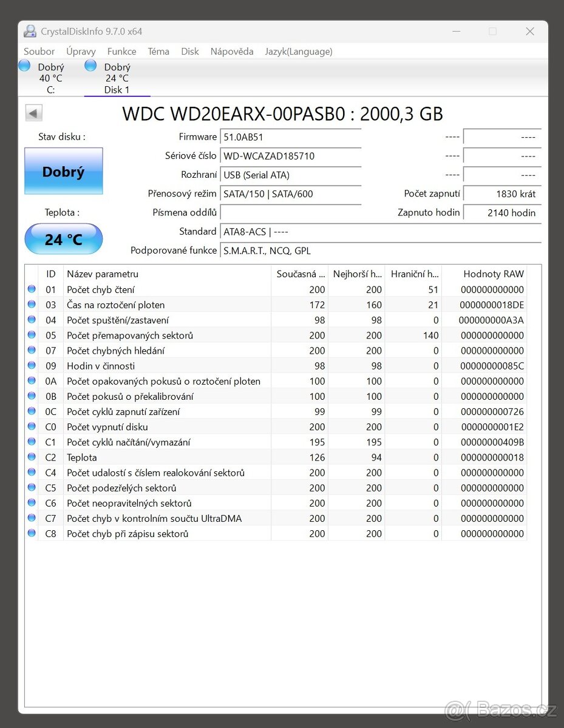Screen dimensions: 564x728
Task: Click the Přenosový režim field SATA/150 | SATA/600
Action: 291,194
